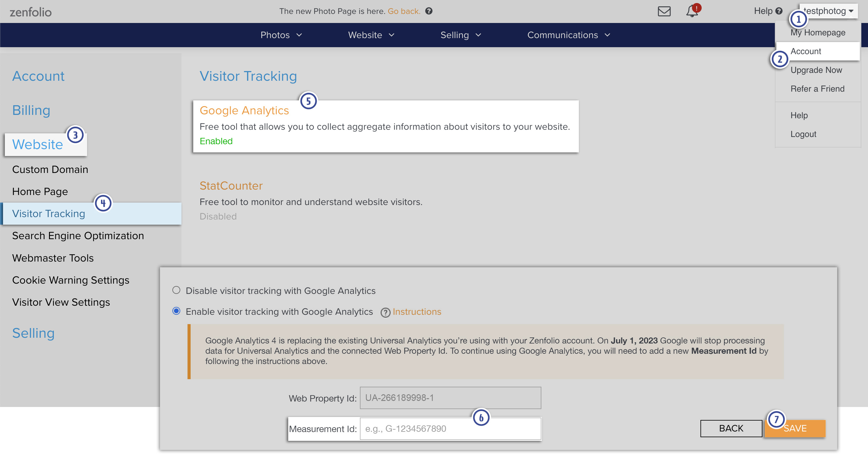This screenshot has height=462, width=868.
Task: Click the Instructions help circle icon
Action: [x=385, y=312]
